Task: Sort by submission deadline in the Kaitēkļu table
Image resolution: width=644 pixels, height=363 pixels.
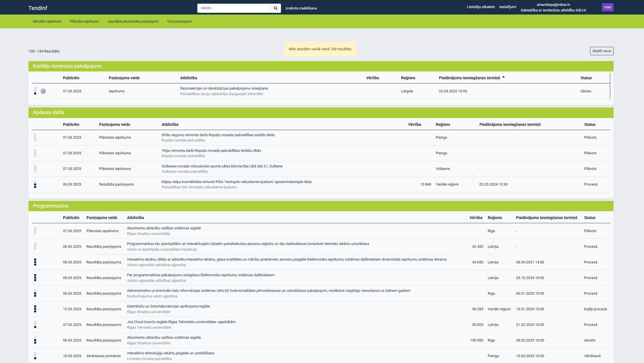Action: 469,78
